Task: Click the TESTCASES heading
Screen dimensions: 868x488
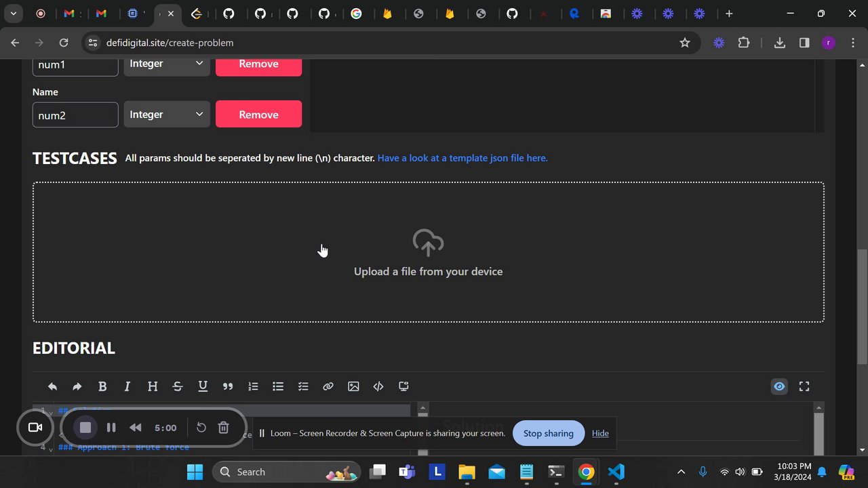Action: (x=75, y=158)
